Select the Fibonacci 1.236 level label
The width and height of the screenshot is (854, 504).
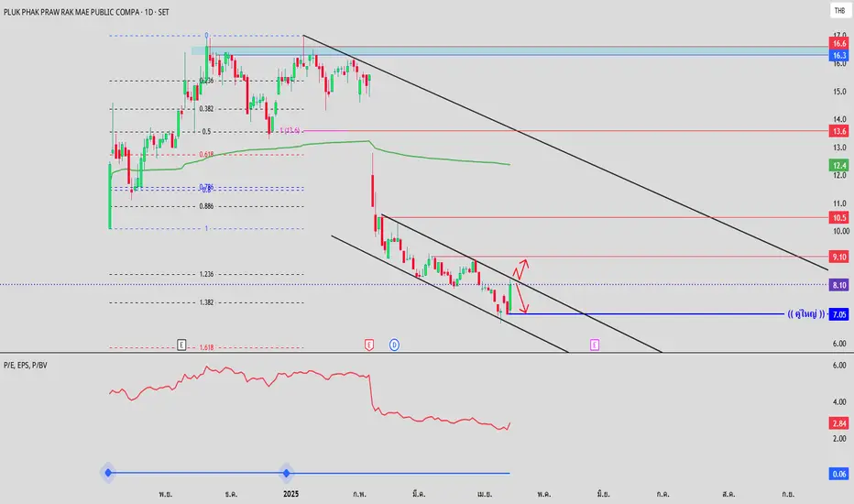206,274
